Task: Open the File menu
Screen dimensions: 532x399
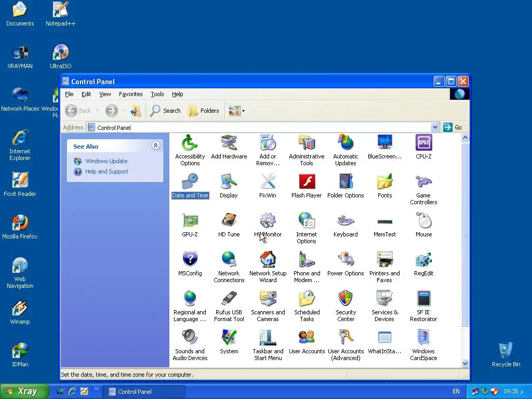Action: [x=69, y=94]
